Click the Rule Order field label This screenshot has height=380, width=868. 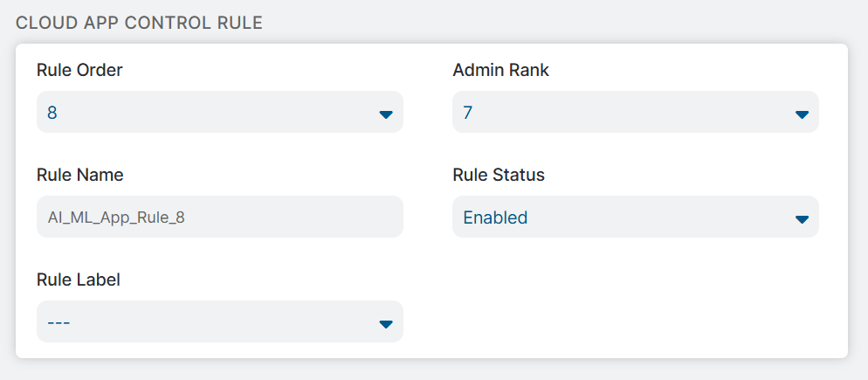(79, 70)
